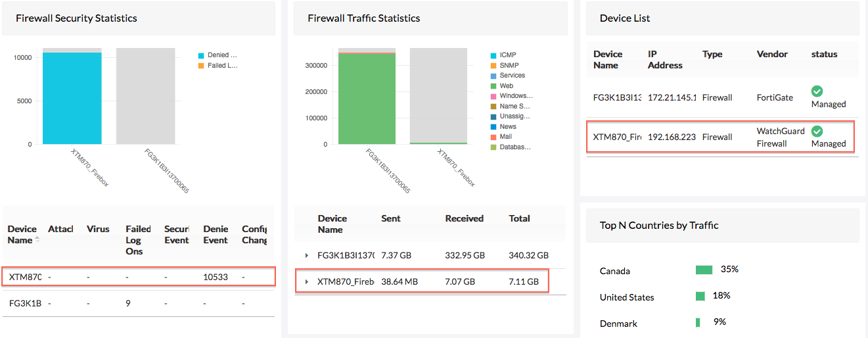Click the Failed Log Ons column header
This screenshot has height=338, width=868.
coord(138,240)
